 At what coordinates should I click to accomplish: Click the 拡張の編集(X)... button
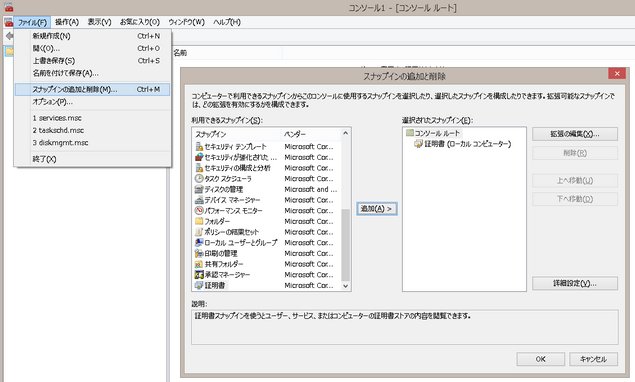575,134
